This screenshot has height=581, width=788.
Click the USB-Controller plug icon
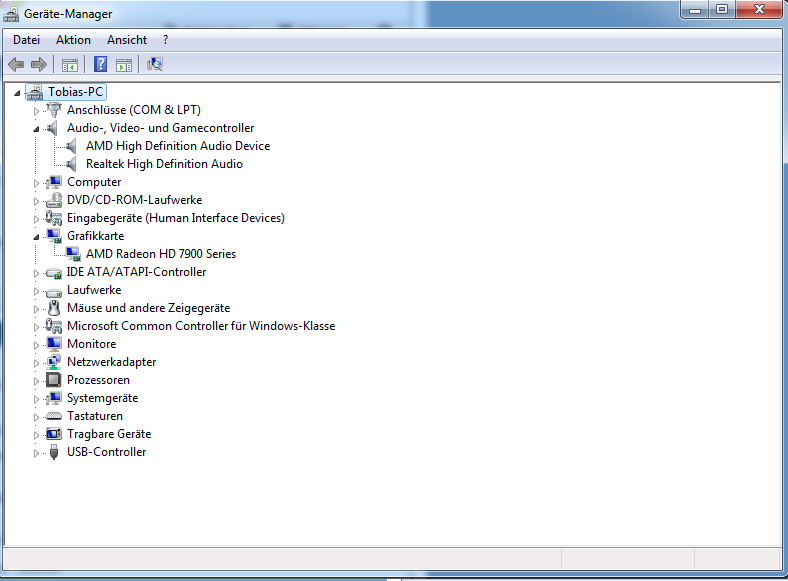coord(54,452)
